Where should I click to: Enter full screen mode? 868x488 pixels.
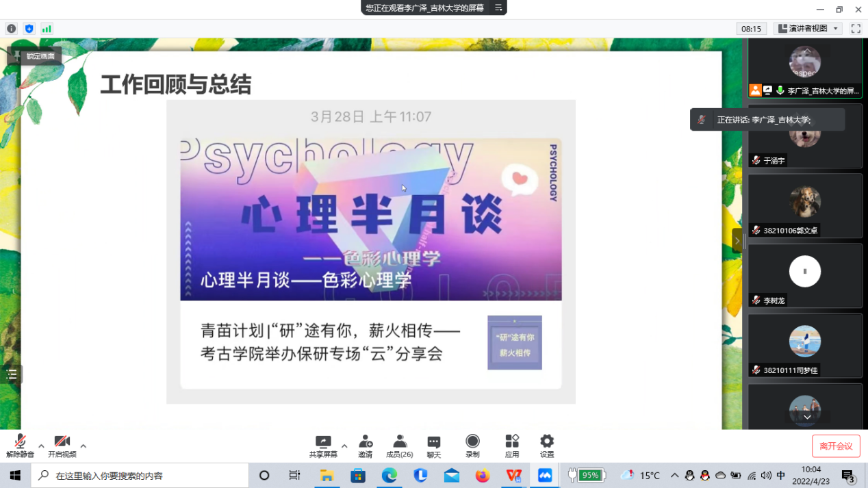856,29
